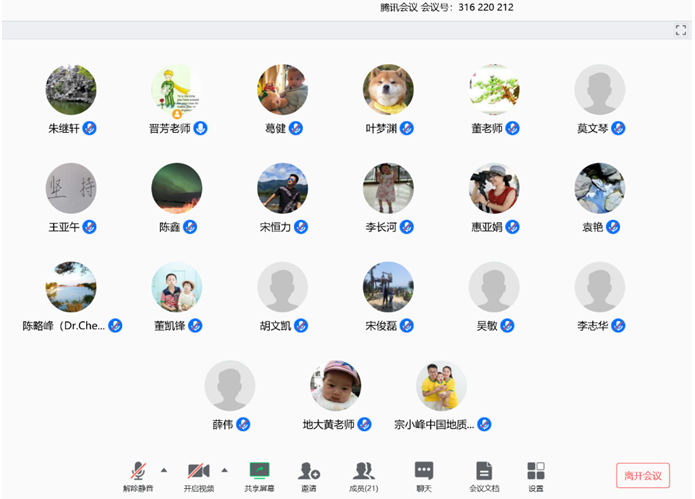The width and height of the screenshot is (695, 499).
Task: Turn on the camera (开启视频)
Action: tap(198, 472)
